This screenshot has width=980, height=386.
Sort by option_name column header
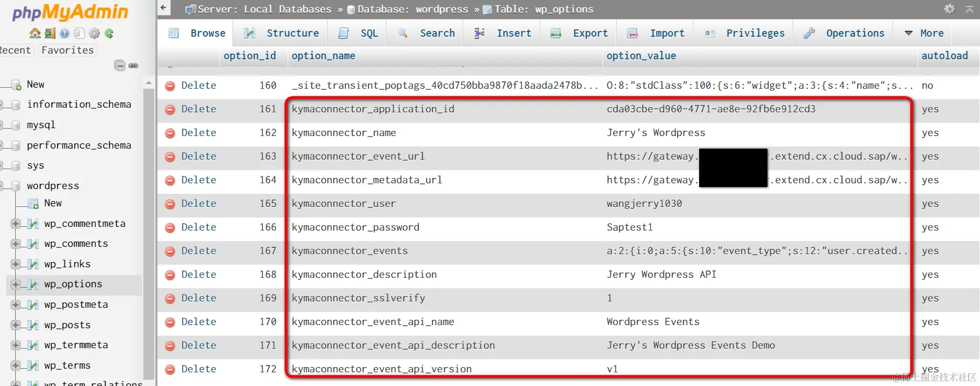323,56
